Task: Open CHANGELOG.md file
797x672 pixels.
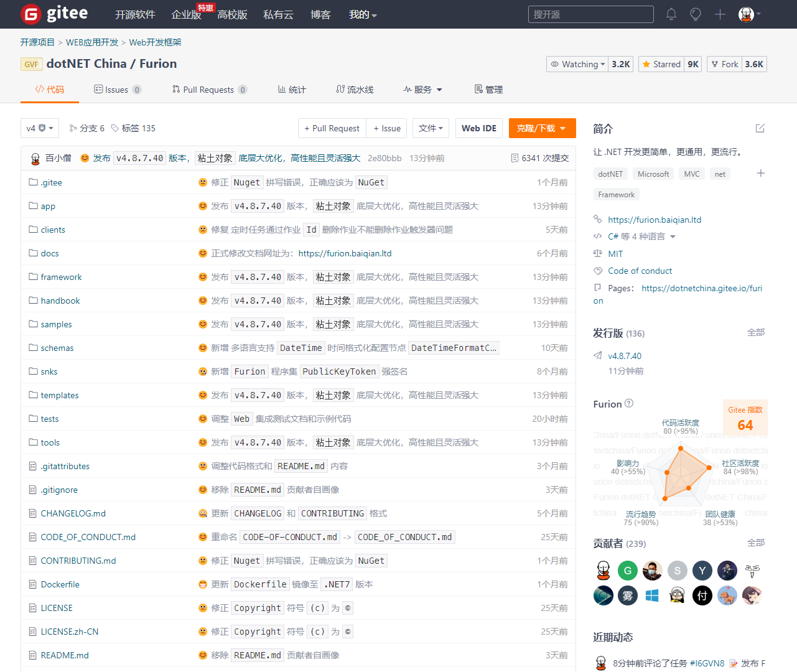Action: point(73,513)
